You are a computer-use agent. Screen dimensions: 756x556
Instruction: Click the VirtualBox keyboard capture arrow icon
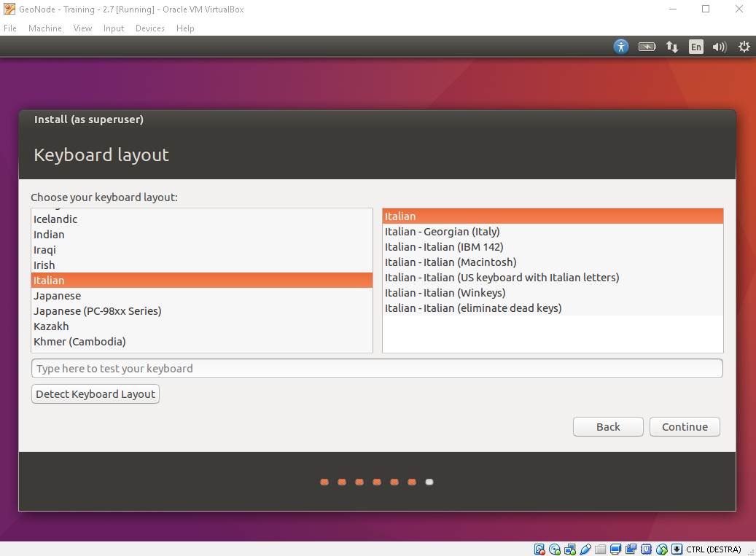(677, 549)
